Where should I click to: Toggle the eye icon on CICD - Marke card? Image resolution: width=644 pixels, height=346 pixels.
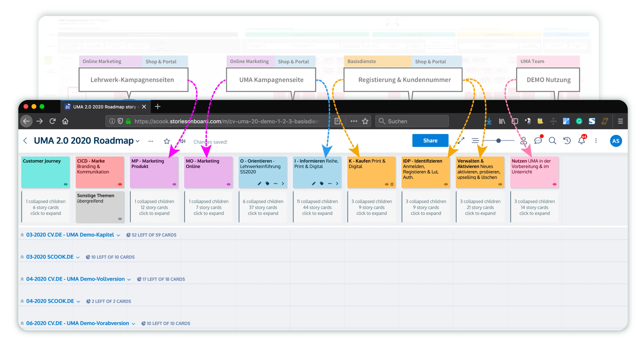coord(120,184)
